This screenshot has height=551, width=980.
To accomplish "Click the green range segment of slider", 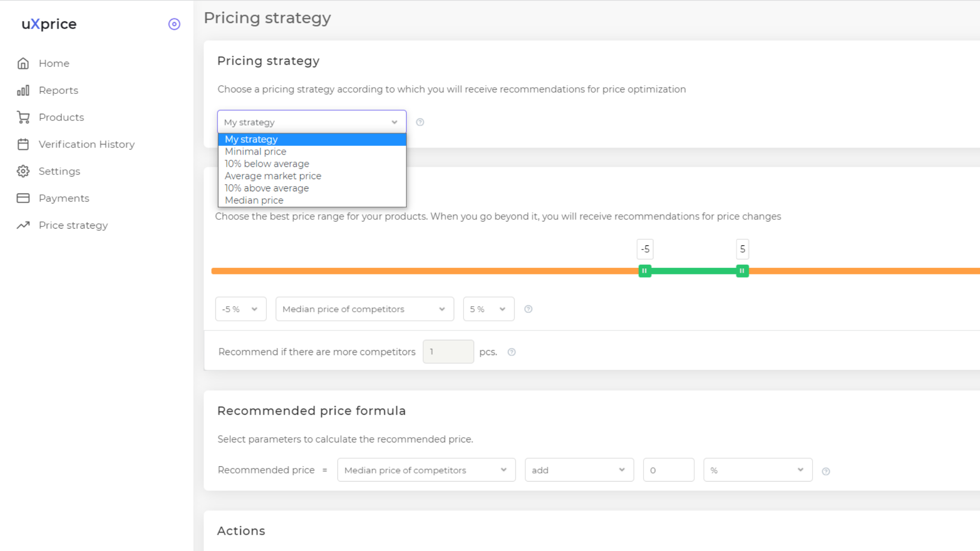I will click(694, 271).
